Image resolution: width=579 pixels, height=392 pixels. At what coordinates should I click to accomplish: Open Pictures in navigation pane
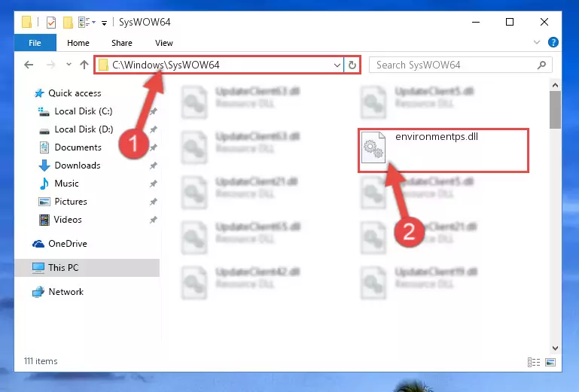click(x=71, y=202)
